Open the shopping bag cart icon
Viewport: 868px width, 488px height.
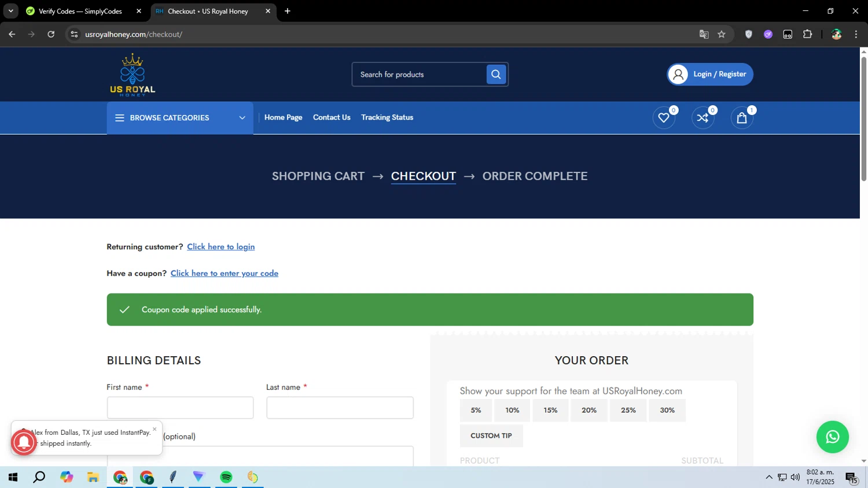pyautogui.click(x=742, y=118)
